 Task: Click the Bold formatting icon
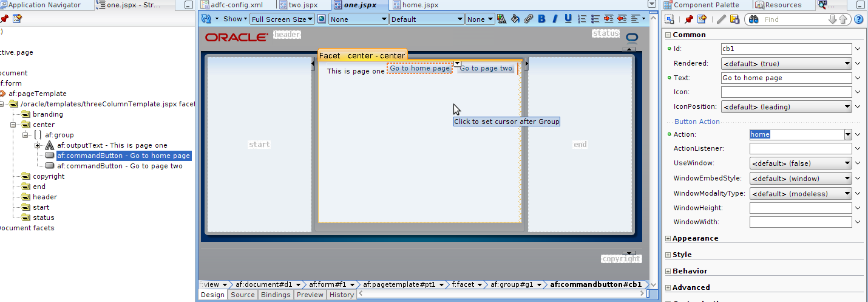tap(541, 19)
